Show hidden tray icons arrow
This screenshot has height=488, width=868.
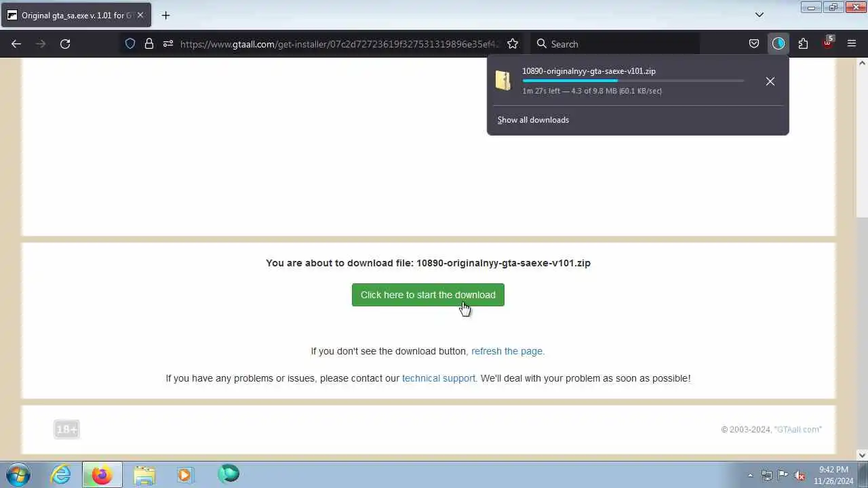(750, 475)
